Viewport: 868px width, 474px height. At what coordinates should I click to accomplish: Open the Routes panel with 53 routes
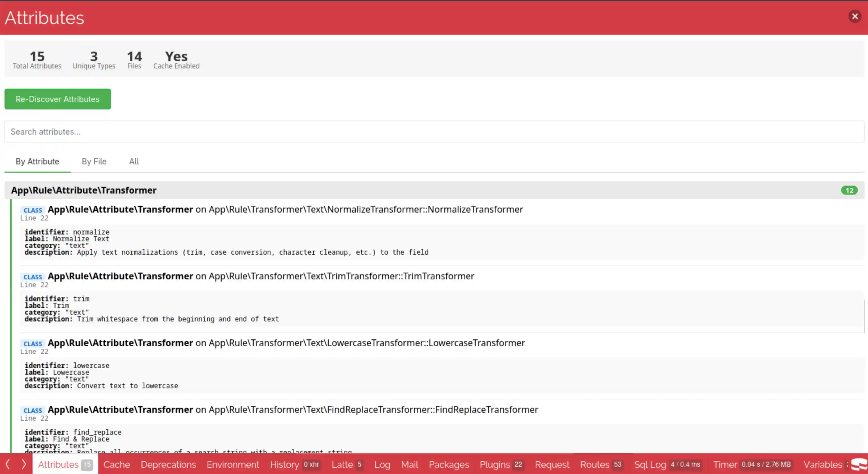coord(595,464)
